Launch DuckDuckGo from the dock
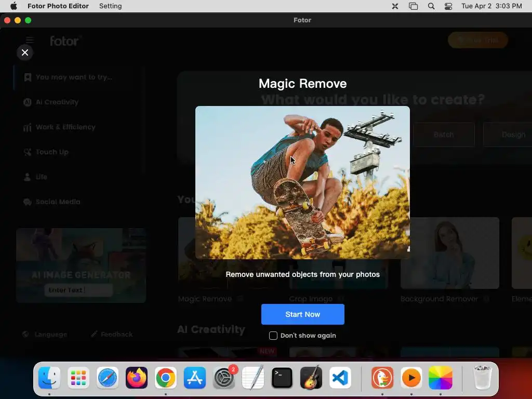 382,378
